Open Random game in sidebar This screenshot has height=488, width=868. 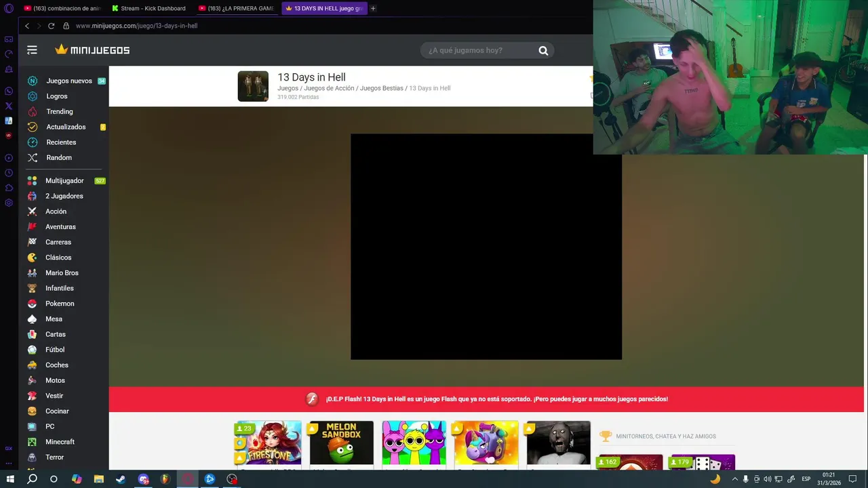58,158
